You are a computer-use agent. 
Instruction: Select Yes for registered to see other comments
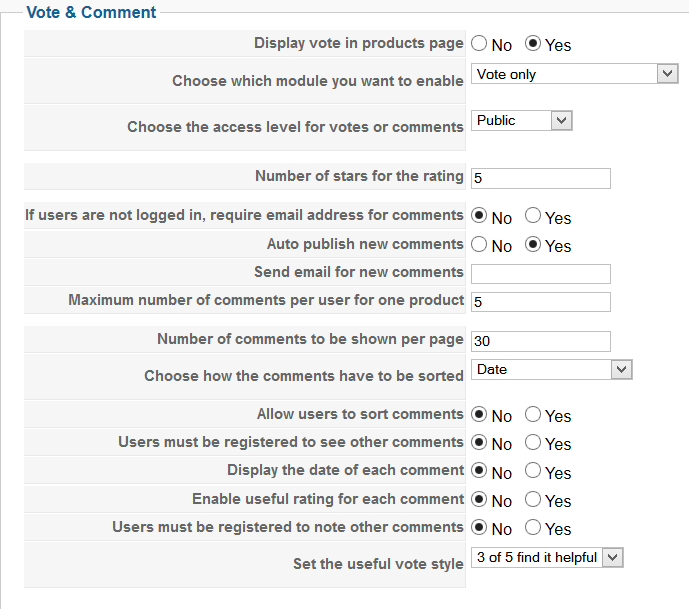click(533, 443)
